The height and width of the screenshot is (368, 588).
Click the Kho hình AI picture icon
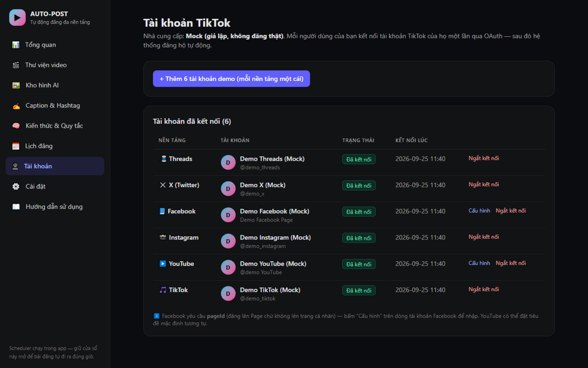coord(16,85)
